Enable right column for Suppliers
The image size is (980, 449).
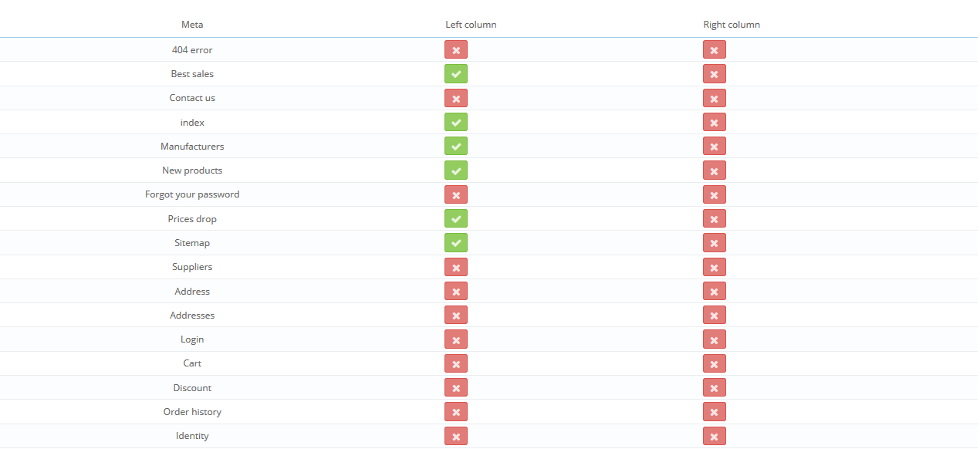715,267
